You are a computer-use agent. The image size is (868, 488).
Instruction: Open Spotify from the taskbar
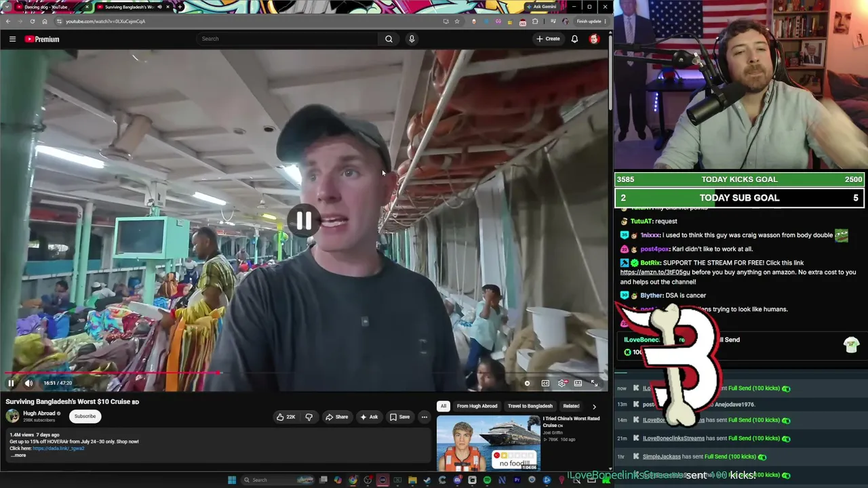(x=487, y=480)
